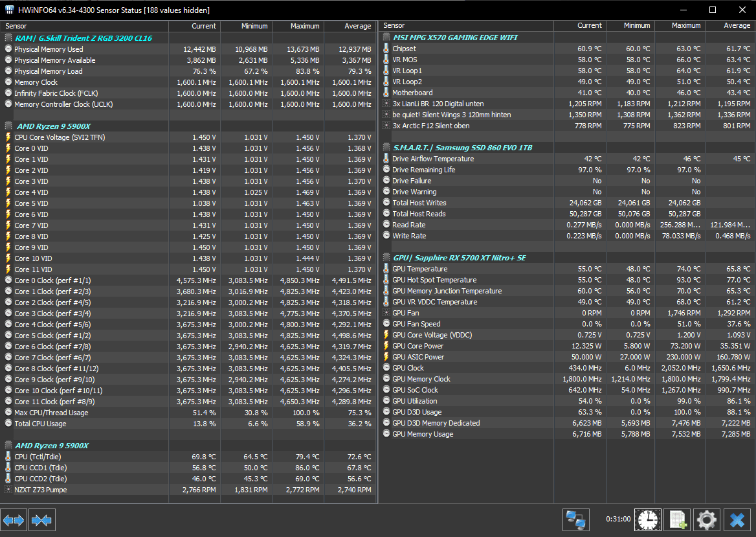756x537 pixels.
Task: Click the fan icon beside 3x Arctic F12
Action: click(x=386, y=126)
